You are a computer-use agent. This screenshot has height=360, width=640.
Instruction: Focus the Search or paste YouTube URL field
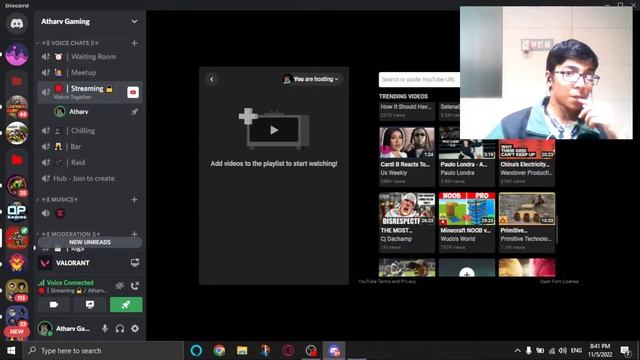pyautogui.click(x=420, y=80)
